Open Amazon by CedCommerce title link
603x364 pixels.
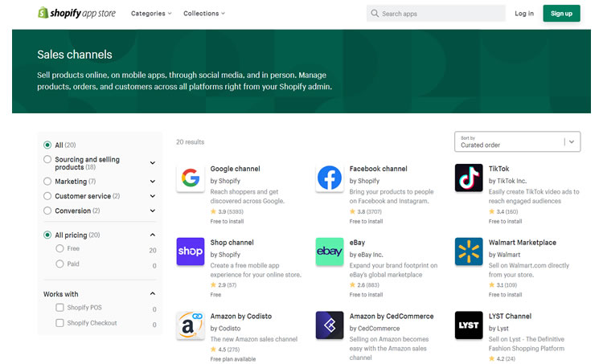[x=392, y=317]
